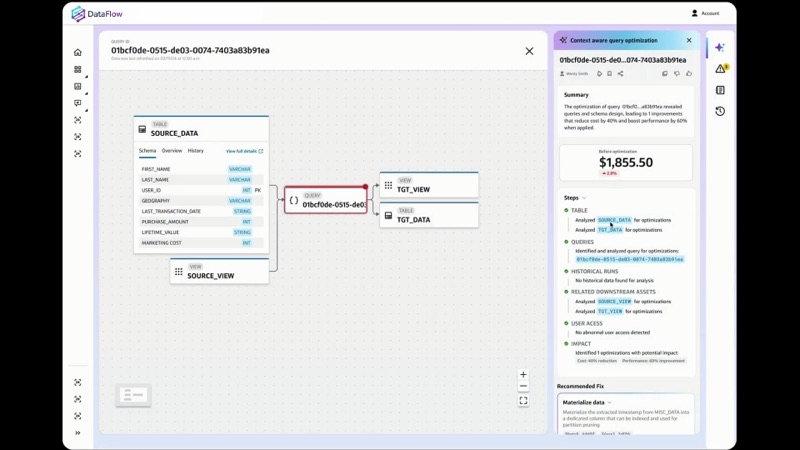Open the chat message icon in sidebar
Screen dimensions: 800x450
78,103
